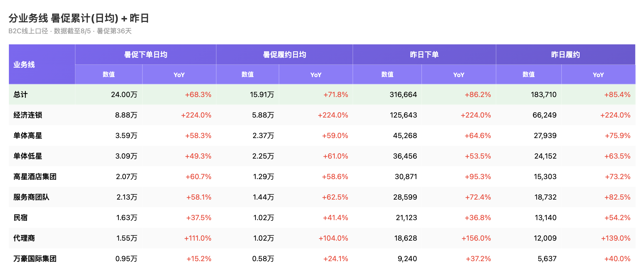644x280 pixels.
Task: Select the 总计 row label
Action: click(21, 95)
